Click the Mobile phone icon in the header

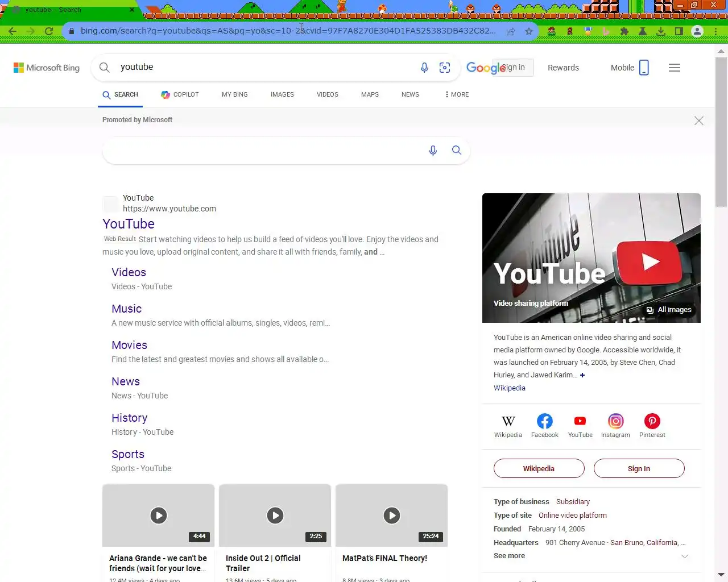(x=644, y=68)
